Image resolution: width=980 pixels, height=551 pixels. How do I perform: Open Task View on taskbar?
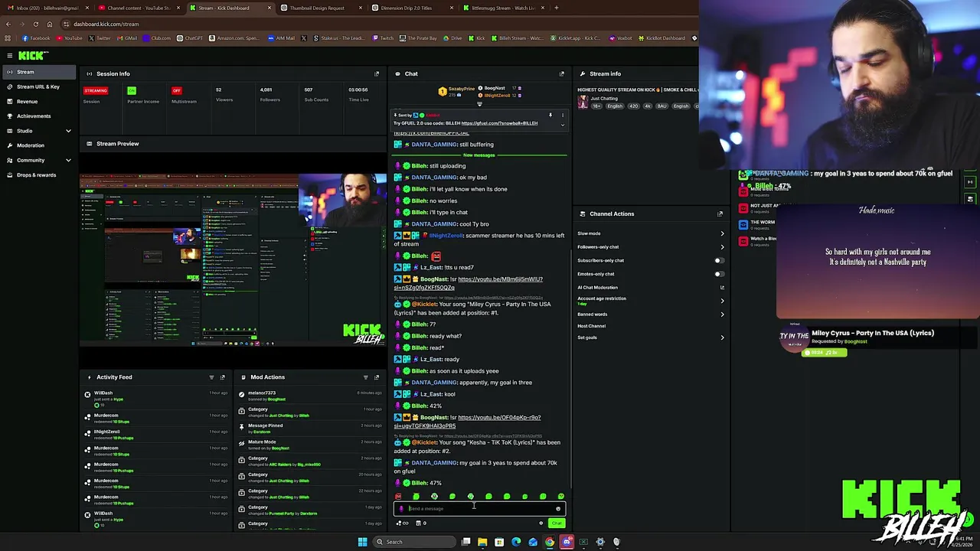(x=465, y=542)
